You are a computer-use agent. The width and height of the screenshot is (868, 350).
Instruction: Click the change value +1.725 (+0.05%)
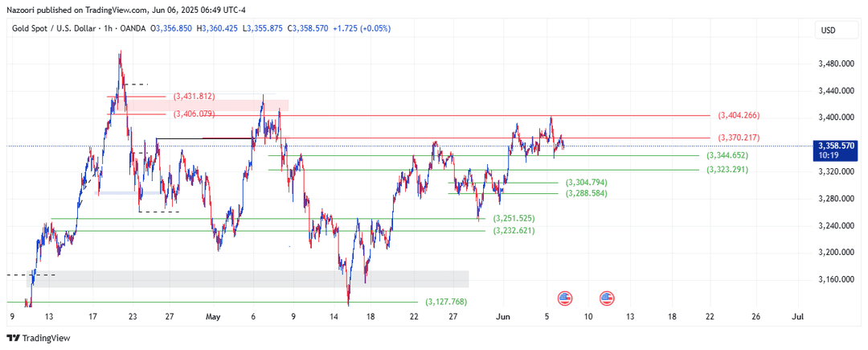[362, 27]
